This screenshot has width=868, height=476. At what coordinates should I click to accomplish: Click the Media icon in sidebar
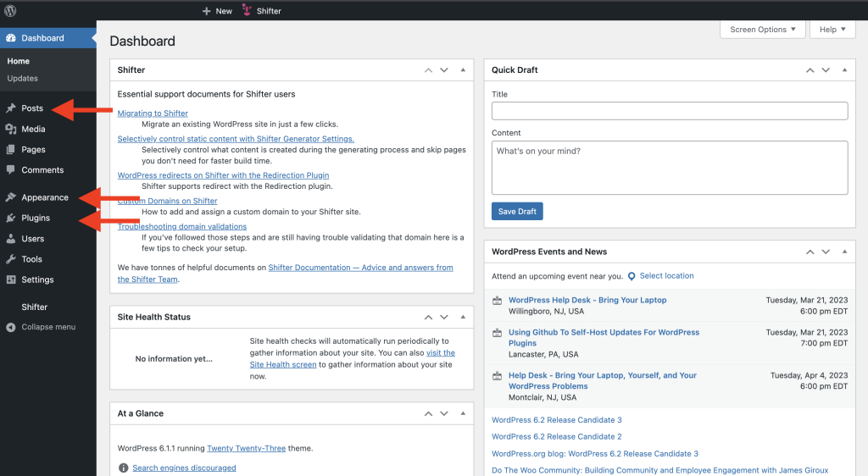coord(10,129)
